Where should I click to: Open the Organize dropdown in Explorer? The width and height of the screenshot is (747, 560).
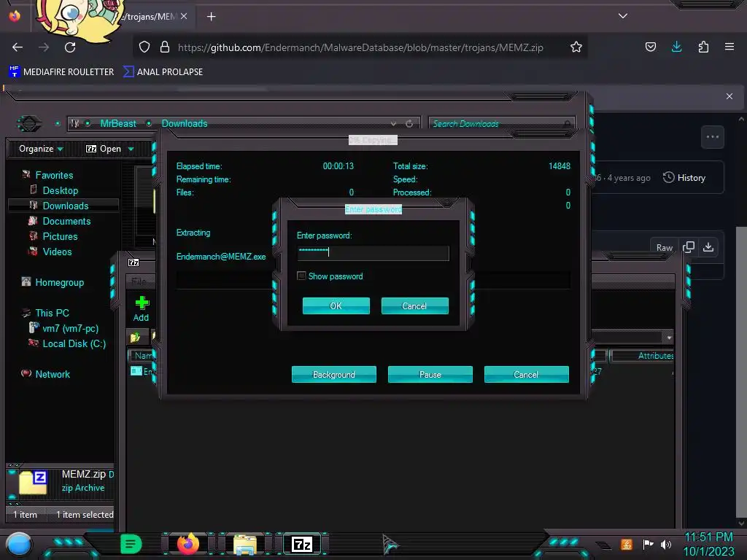(x=41, y=149)
